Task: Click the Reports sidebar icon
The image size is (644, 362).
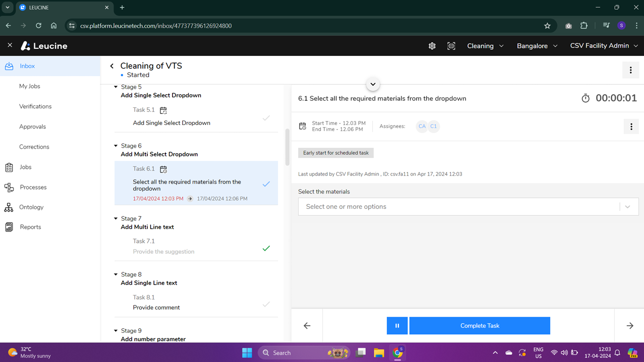Action: coord(9,227)
